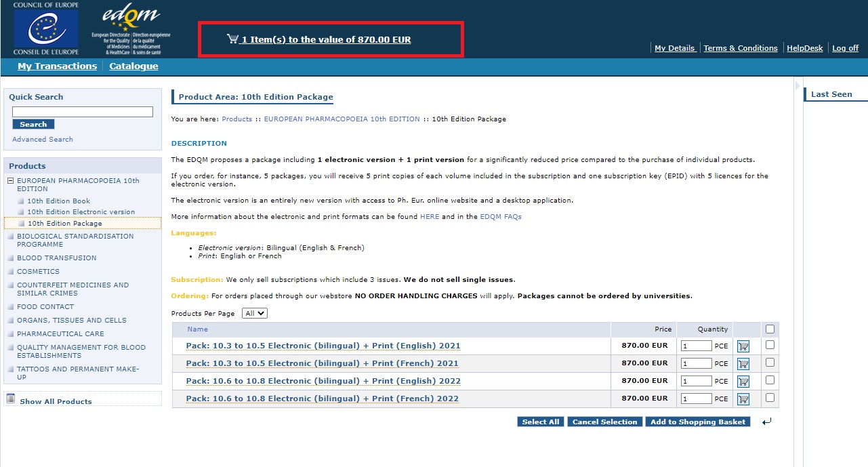This screenshot has height=467, width=868.
Task: Select 10th Edition Electronic version in tree
Action: [x=81, y=211]
